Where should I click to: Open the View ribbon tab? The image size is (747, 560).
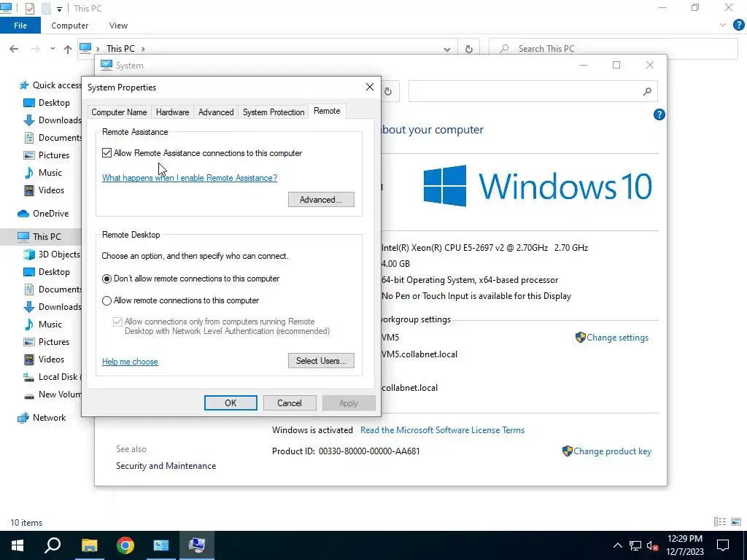click(118, 26)
